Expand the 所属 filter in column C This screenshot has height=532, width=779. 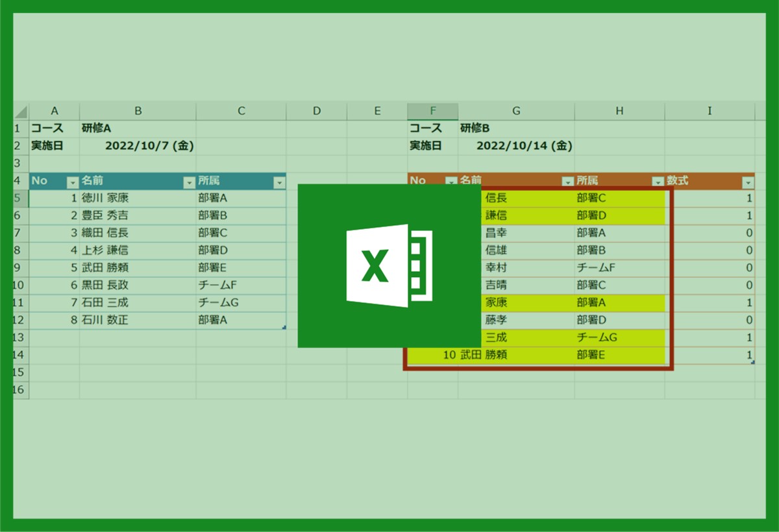[x=279, y=183]
